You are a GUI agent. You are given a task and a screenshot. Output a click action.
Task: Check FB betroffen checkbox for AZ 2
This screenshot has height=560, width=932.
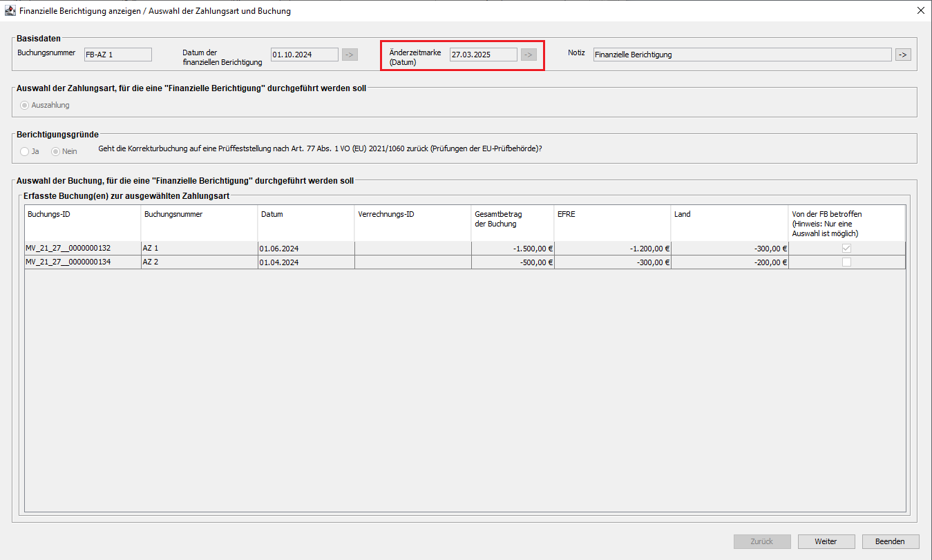(846, 262)
